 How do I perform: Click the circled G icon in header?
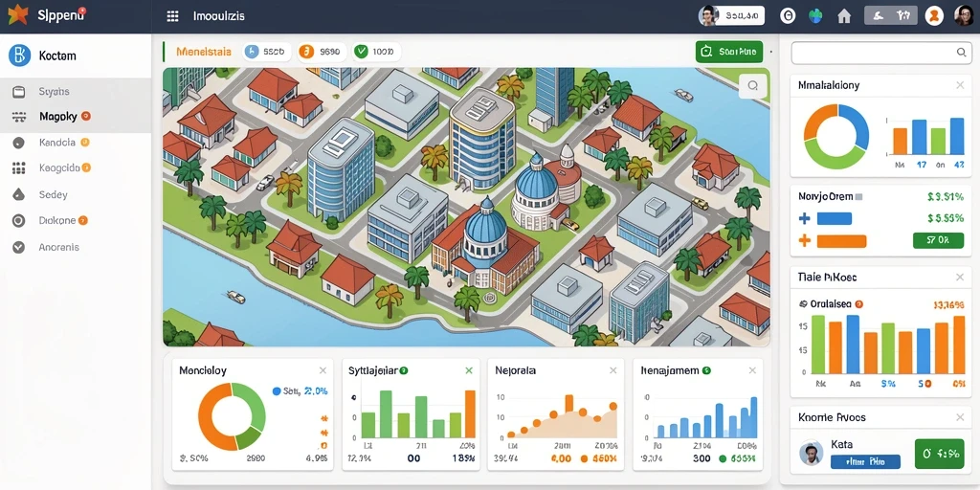click(789, 16)
